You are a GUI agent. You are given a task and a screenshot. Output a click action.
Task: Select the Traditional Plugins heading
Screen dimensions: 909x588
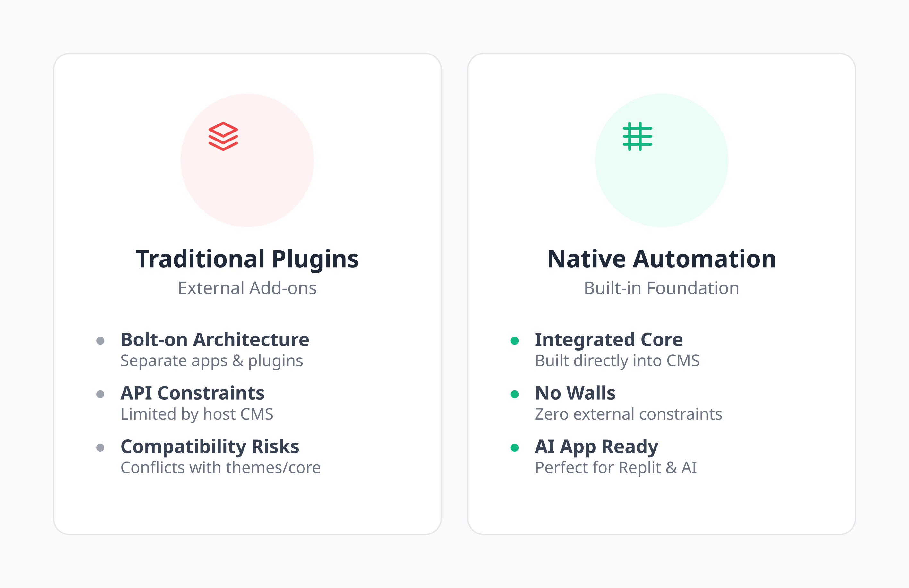pyautogui.click(x=247, y=259)
